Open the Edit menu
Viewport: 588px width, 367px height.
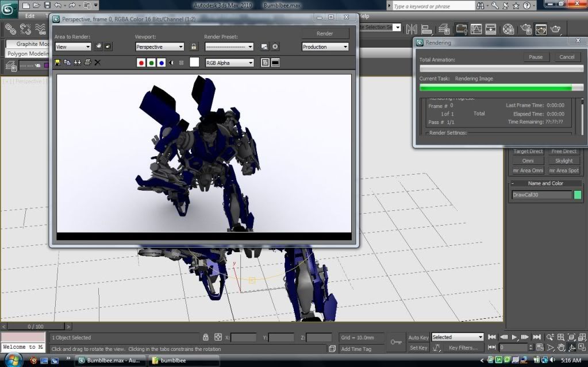tap(30, 16)
